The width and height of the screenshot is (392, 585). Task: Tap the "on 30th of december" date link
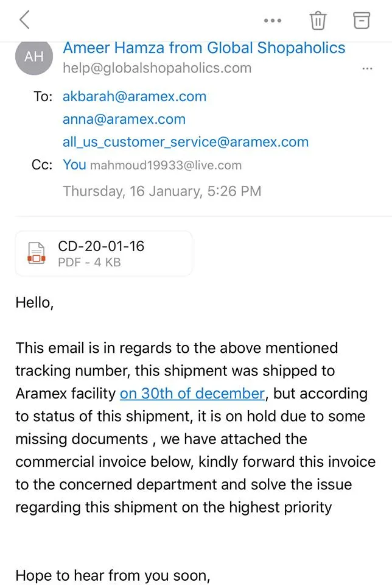point(192,393)
